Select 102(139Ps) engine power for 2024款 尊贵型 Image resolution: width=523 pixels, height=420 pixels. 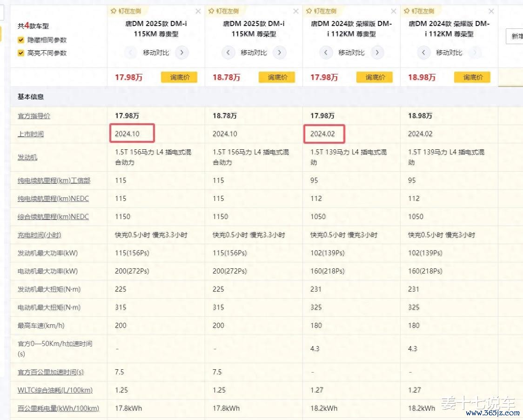328,253
